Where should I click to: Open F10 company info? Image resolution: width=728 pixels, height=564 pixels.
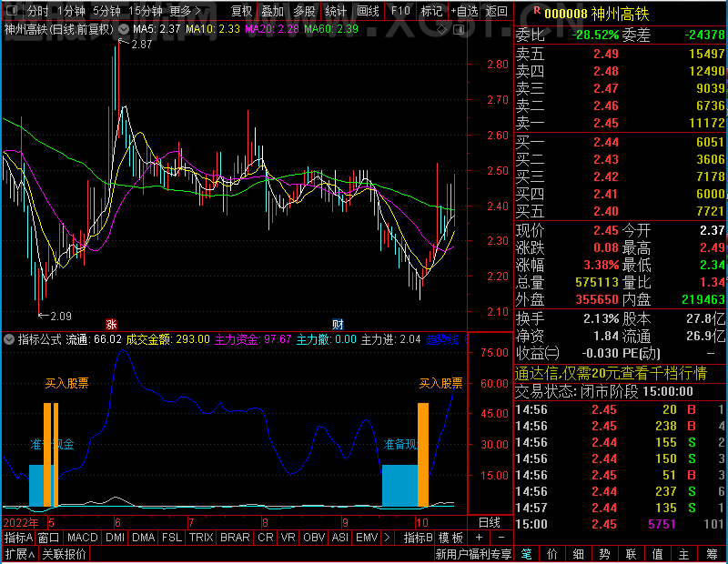400,11
